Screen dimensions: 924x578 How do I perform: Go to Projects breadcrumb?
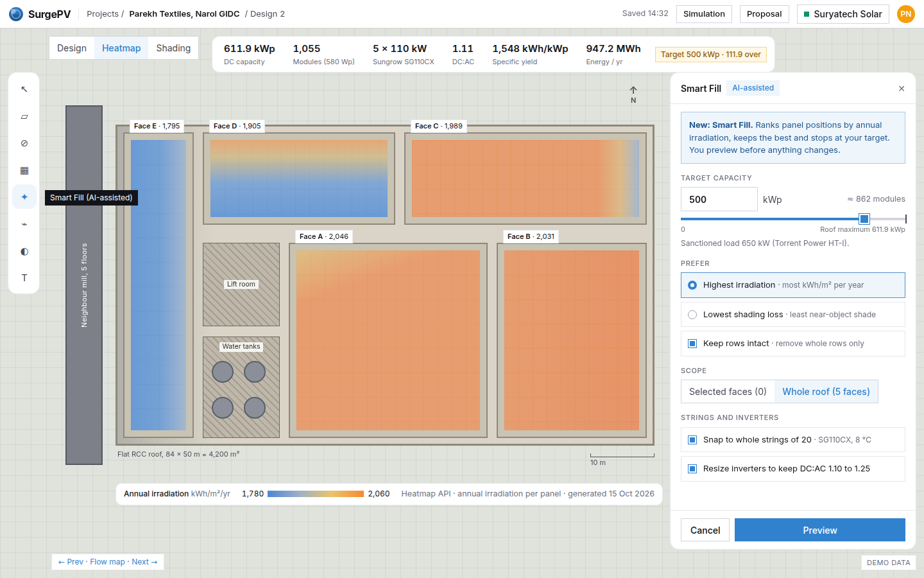103,14
